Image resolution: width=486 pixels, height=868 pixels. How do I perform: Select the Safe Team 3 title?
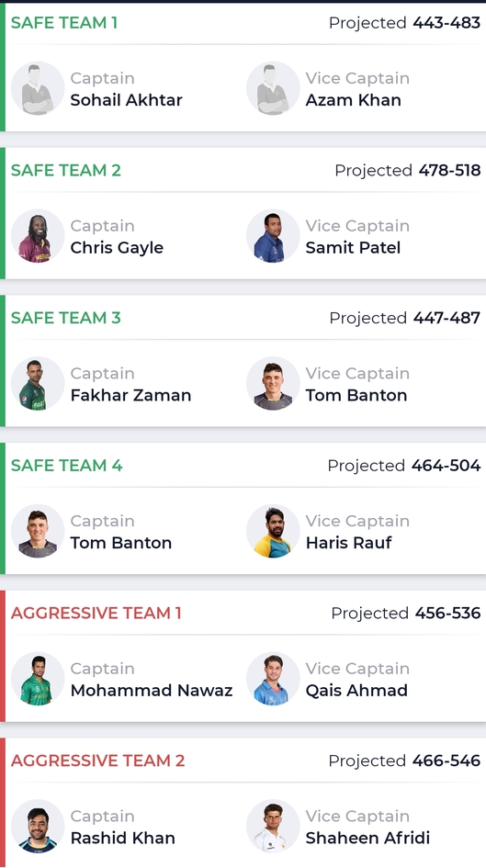point(66,318)
